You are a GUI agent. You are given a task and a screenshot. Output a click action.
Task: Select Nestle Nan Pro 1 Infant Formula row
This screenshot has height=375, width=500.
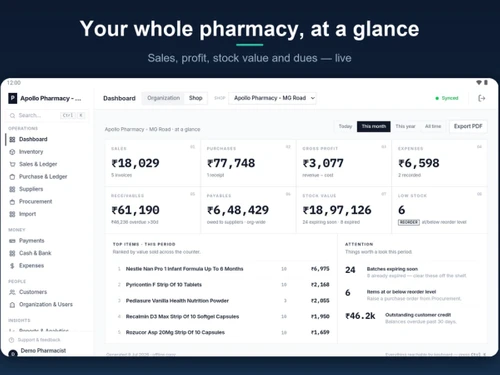coord(221,269)
